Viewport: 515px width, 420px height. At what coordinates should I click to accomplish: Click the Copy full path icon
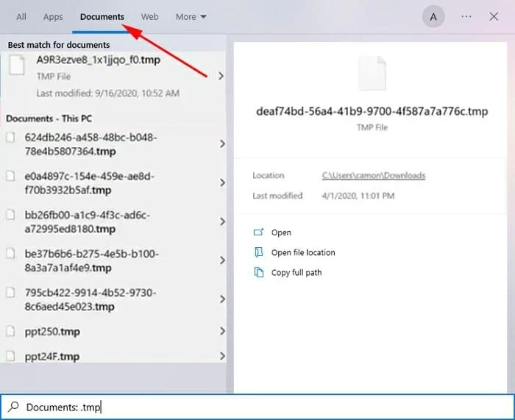258,272
